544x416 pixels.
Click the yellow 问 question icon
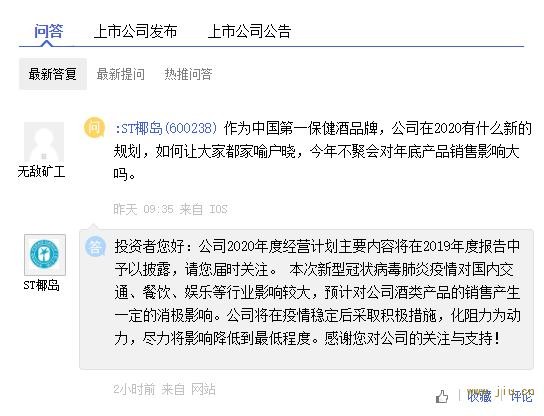tap(95, 128)
